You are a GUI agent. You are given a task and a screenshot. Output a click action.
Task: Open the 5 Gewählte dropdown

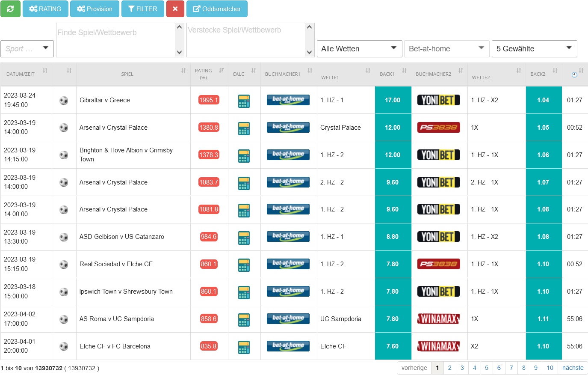click(535, 49)
